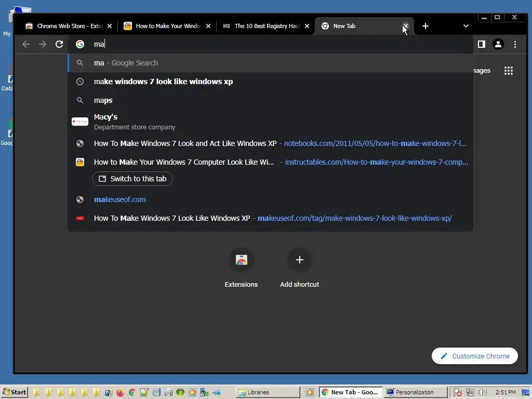Open the Extensions shortcut tile
Viewport: 532px width, 399px height.
pyautogui.click(x=241, y=269)
